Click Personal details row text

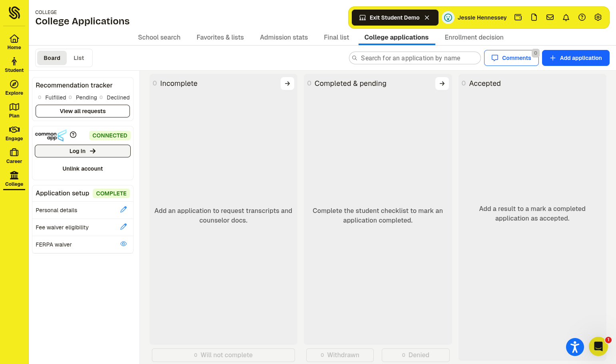pos(56,210)
